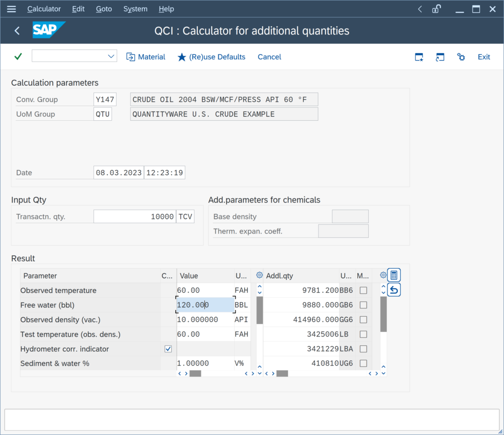Open settings gear of the Addl.qty table
This screenshot has height=435, width=504.
tap(383, 275)
